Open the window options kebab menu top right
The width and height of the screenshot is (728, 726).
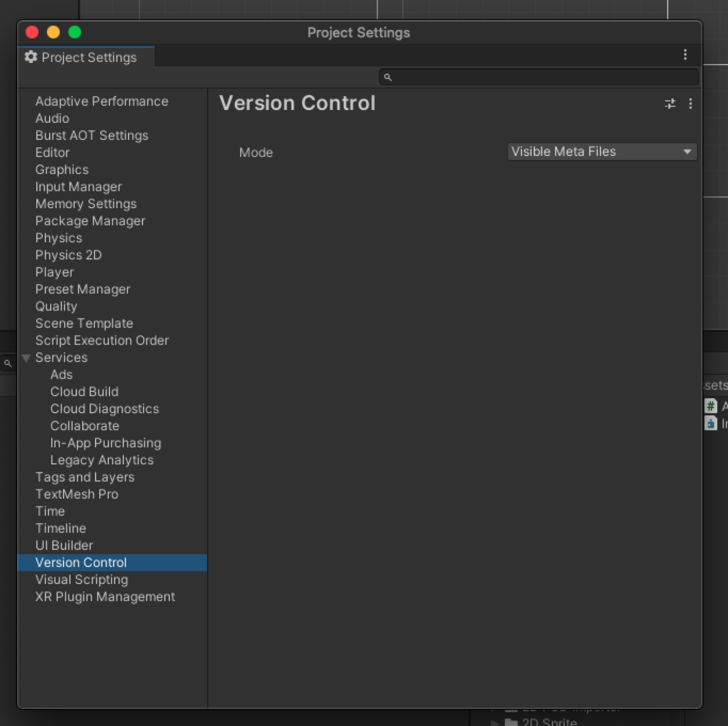pos(684,54)
